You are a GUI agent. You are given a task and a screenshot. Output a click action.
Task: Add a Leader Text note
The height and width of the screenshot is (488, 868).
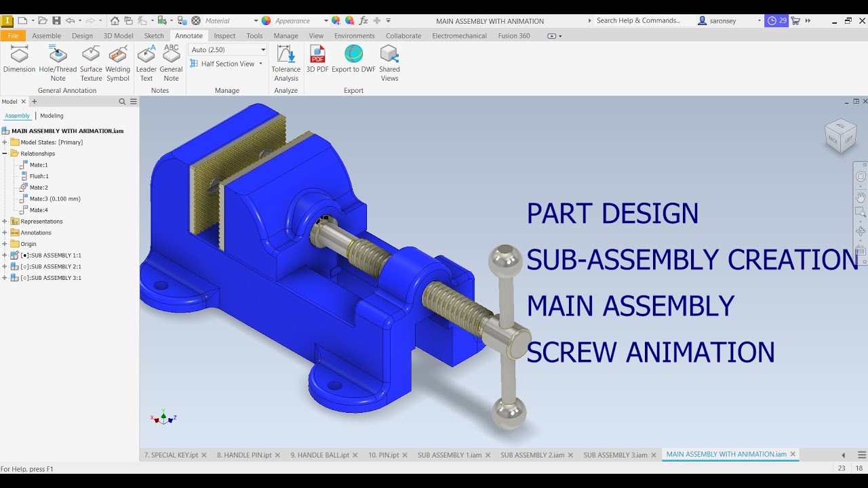146,63
